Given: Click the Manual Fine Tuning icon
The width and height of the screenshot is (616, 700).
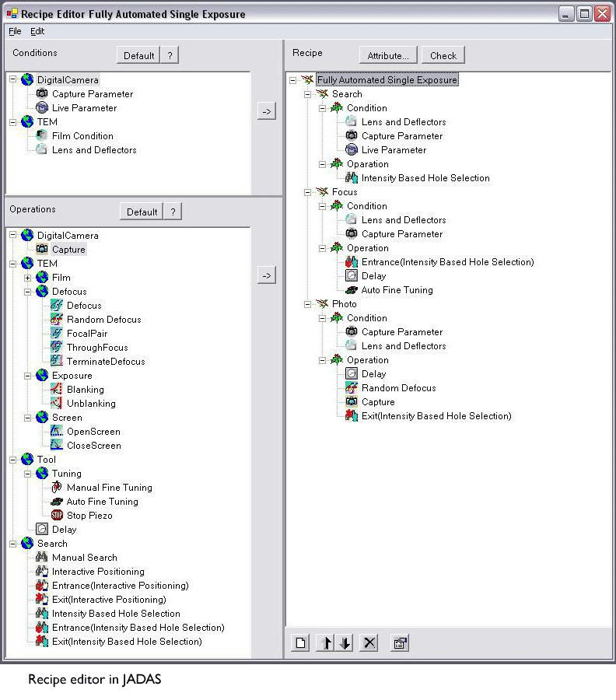Looking at the screenshot, I should tap(57, 487).
